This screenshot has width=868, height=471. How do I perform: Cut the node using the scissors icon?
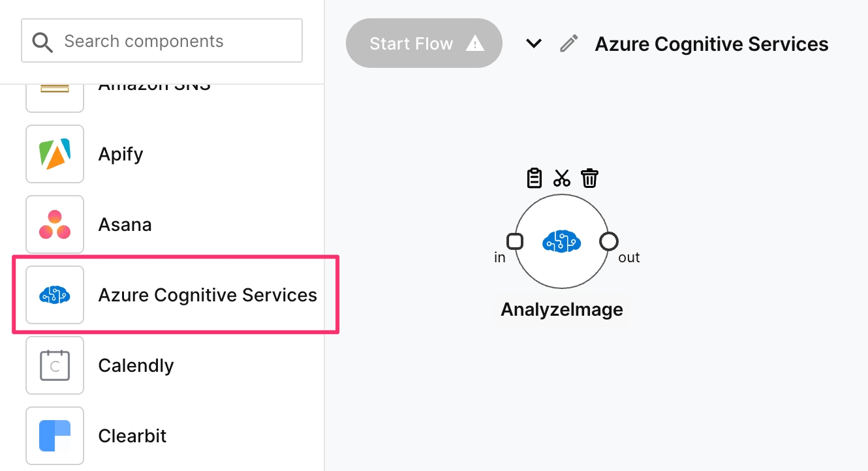[562, 178]
